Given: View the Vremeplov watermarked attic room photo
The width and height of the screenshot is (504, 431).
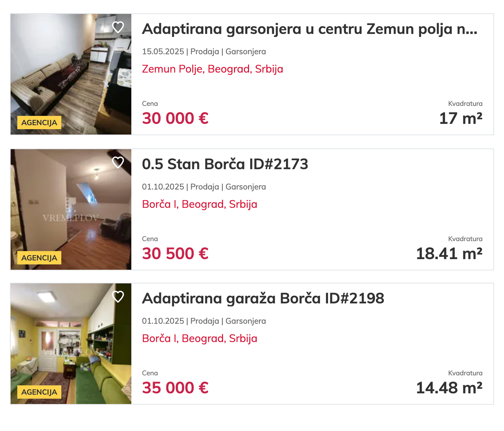Looking at the screenshot, I should (x=71, y=209).
